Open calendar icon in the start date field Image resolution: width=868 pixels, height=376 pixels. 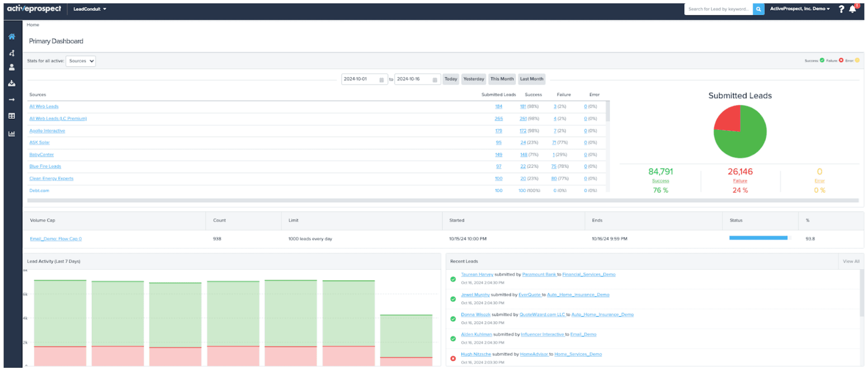coord(382,80)
